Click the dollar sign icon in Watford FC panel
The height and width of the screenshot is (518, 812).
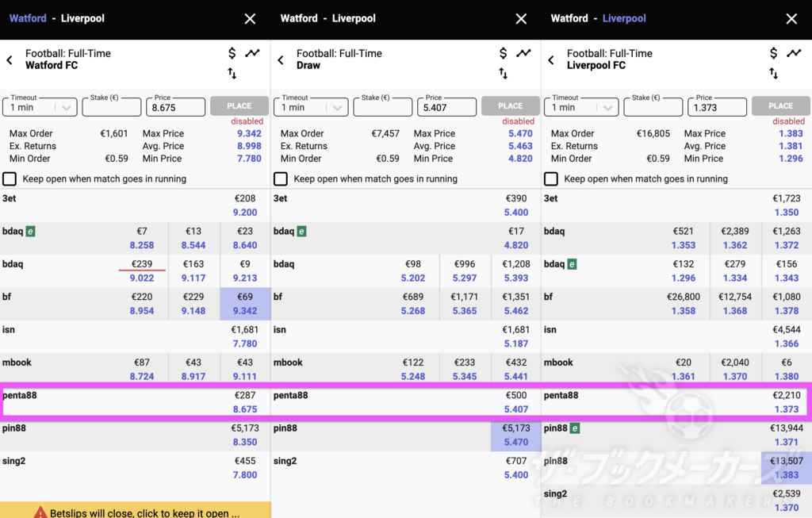232,53
